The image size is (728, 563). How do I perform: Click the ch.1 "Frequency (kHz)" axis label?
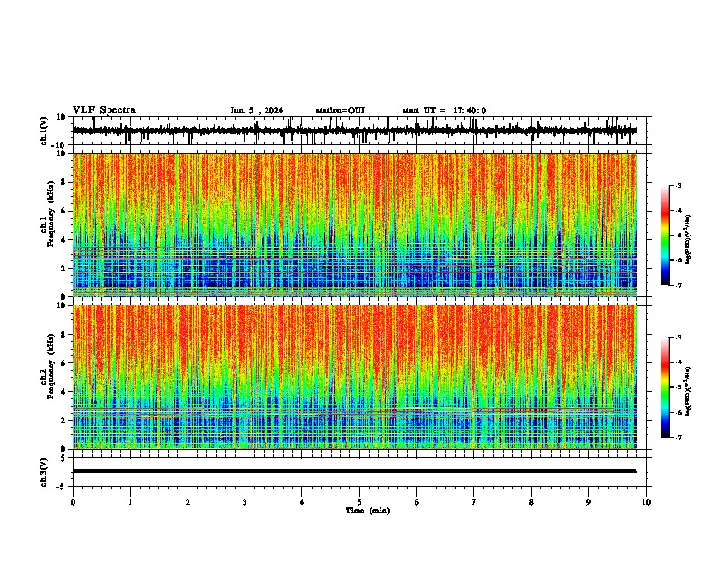tap(51, 213)
